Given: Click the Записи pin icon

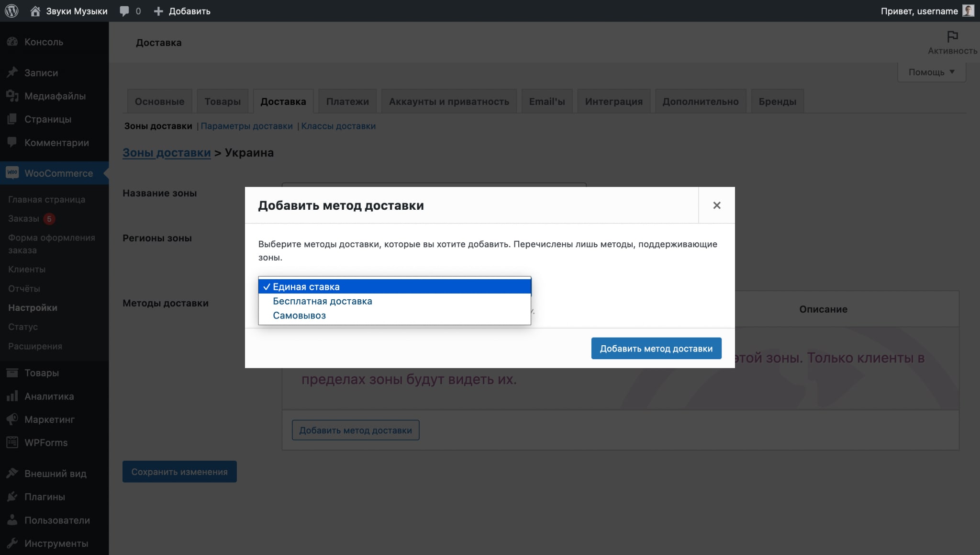Looking at the screenshot, I should pyautogui.click(x=12, y=72).
